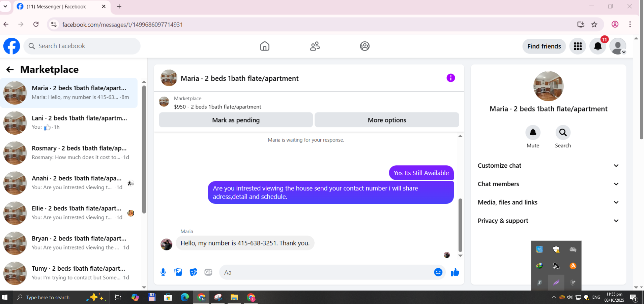Open the tab search dropdown arrow
The image size is (644, 304).
pyautogui.click(x=5, y=6)
